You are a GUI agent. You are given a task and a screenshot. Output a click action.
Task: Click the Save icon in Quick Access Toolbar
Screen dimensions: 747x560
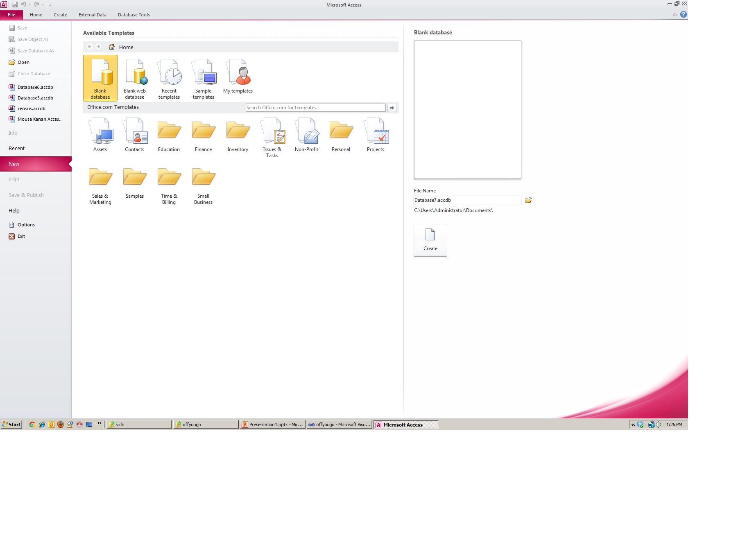15,5
